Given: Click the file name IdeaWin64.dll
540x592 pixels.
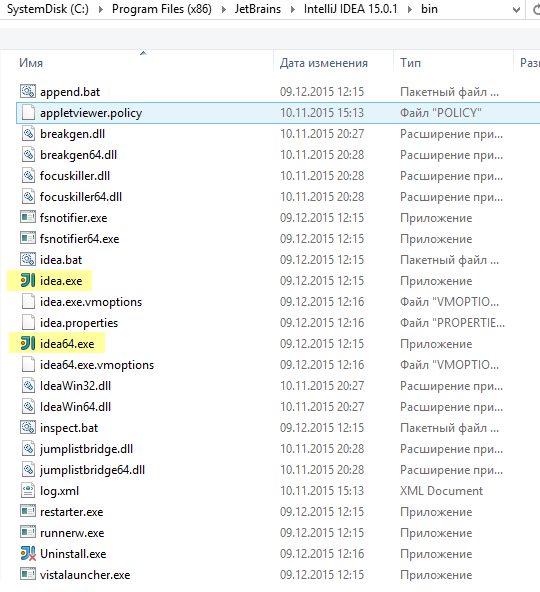Looking at the screenshot, I should [x=76, y=407].
